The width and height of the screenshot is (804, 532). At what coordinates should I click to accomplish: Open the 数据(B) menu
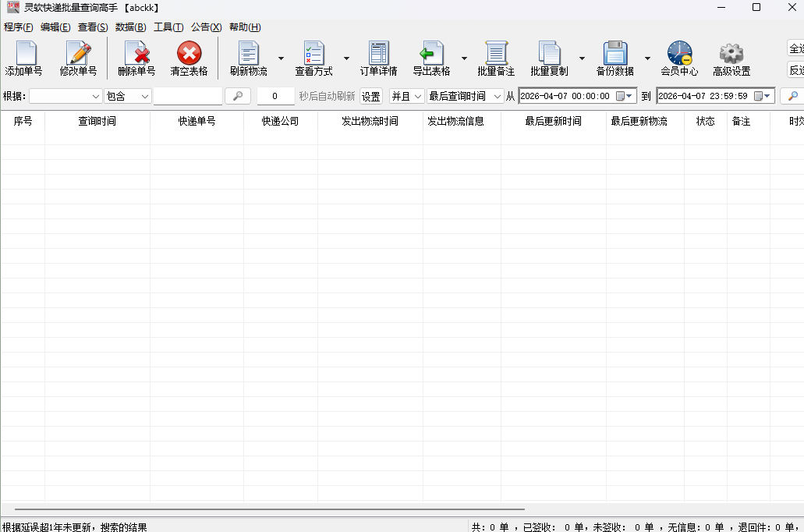pyautogui.click(x=130, y=27)
